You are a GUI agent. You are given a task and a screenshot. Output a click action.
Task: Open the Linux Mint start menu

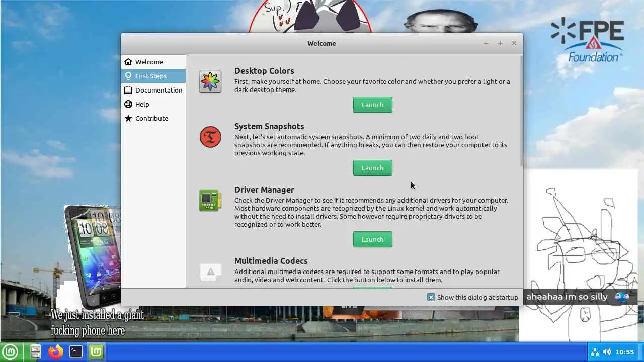pyautogui.click(x=10, y=352)
